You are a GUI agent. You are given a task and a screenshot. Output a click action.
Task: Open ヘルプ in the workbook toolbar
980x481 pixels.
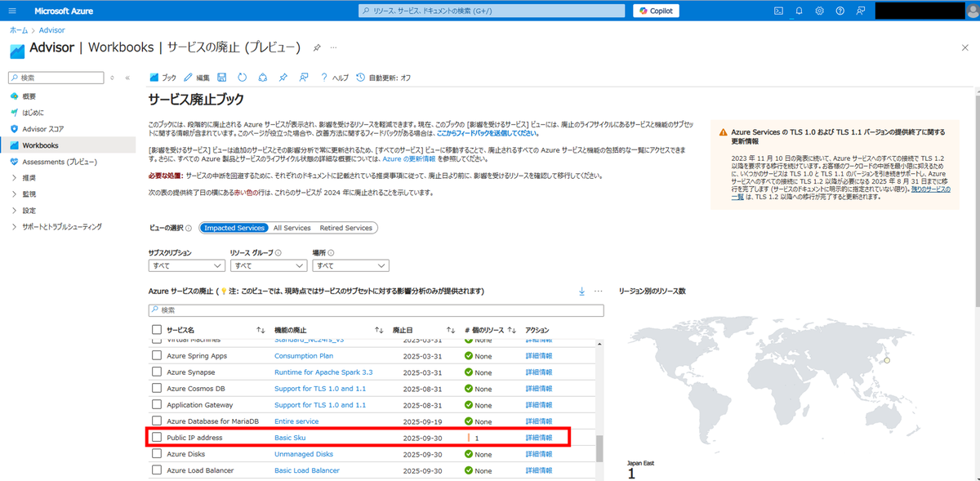pos(335,78)
